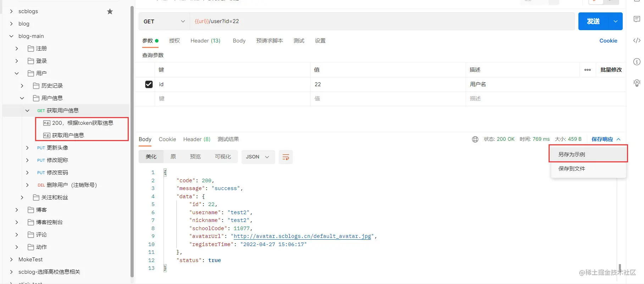Select the 原 raw view button
Viewport: 644px width, 284px height.
click(173, 157)
